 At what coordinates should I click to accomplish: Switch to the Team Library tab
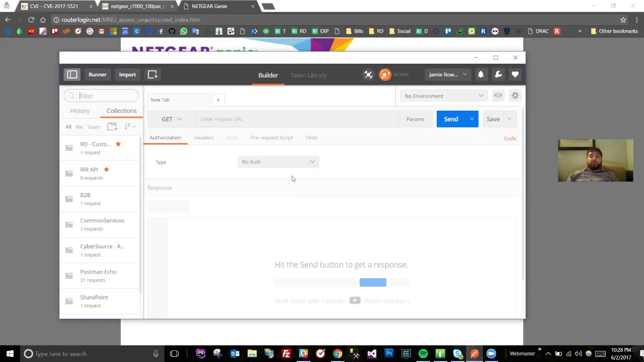pyautogui.click(x=308, y=75)
